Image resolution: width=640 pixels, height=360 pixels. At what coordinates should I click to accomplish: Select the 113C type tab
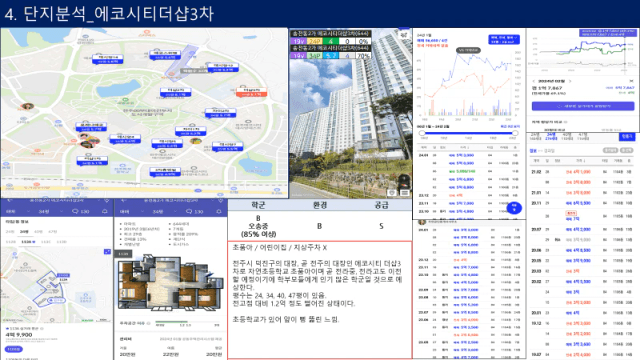tap(46, 242)
